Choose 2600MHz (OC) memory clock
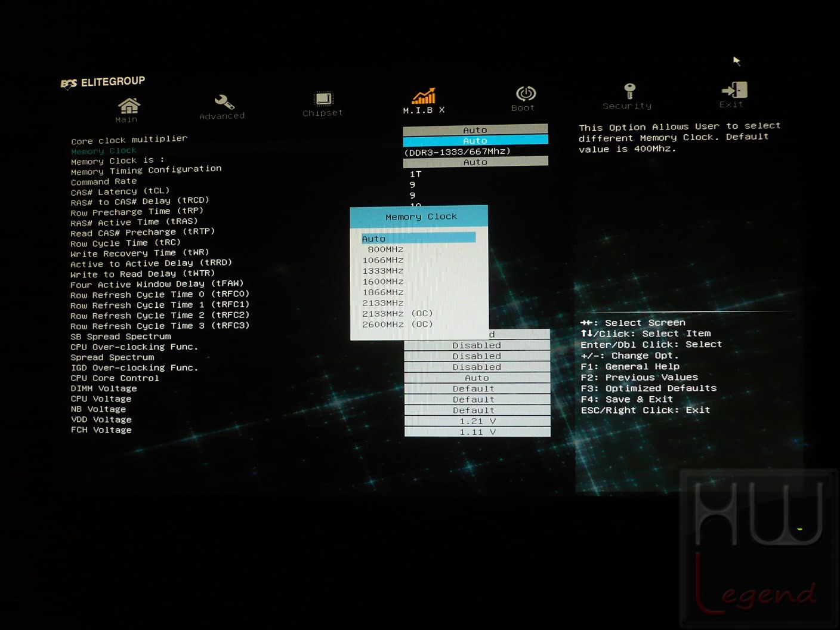The width and height of the screenshot is (840, 630). tap(397, 325)
